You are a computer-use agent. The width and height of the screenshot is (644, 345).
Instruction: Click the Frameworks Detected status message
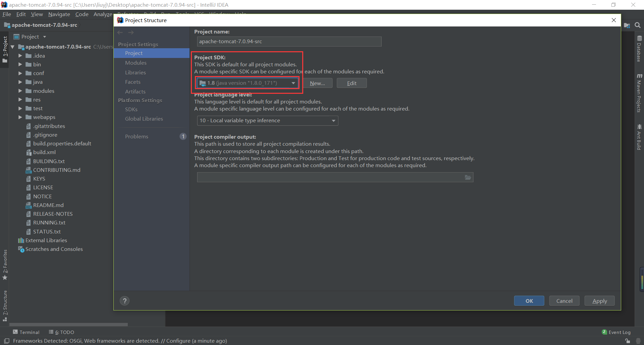click(120, 341)
